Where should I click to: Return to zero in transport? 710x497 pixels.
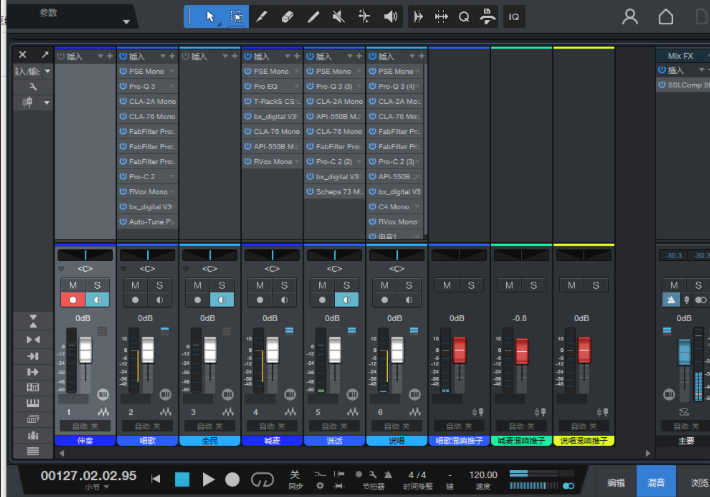pyautogui.click(x=156, y=479)
